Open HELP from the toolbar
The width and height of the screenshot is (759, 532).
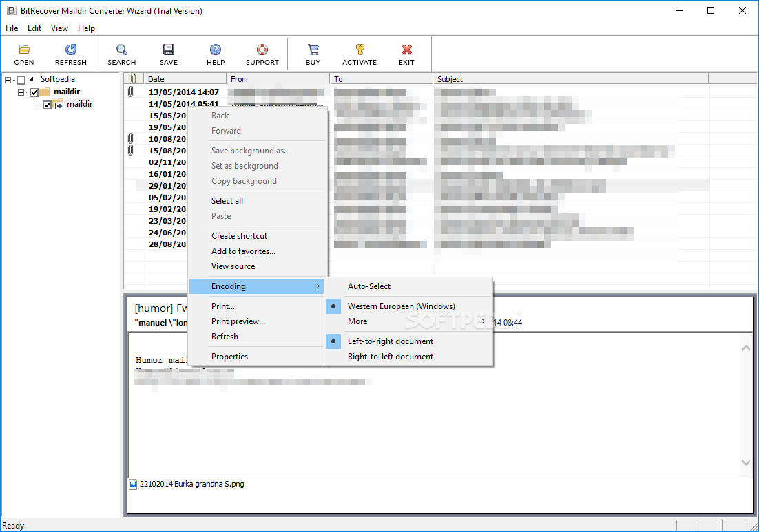(x=216, y=50)
